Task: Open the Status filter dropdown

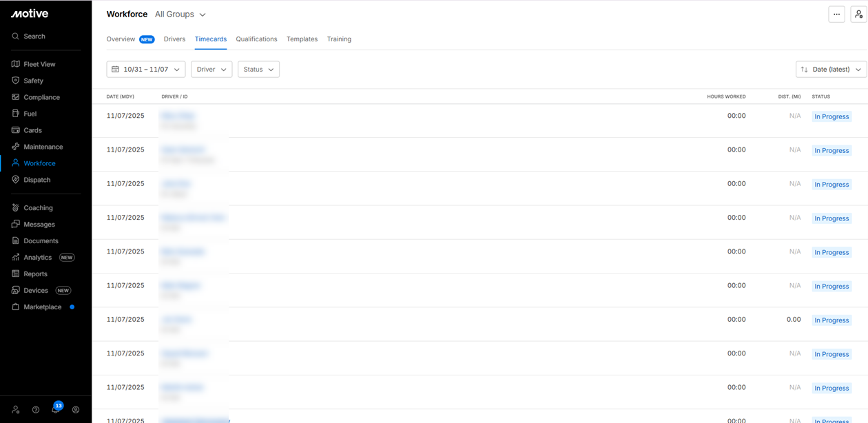Action: tap(258, 70)
